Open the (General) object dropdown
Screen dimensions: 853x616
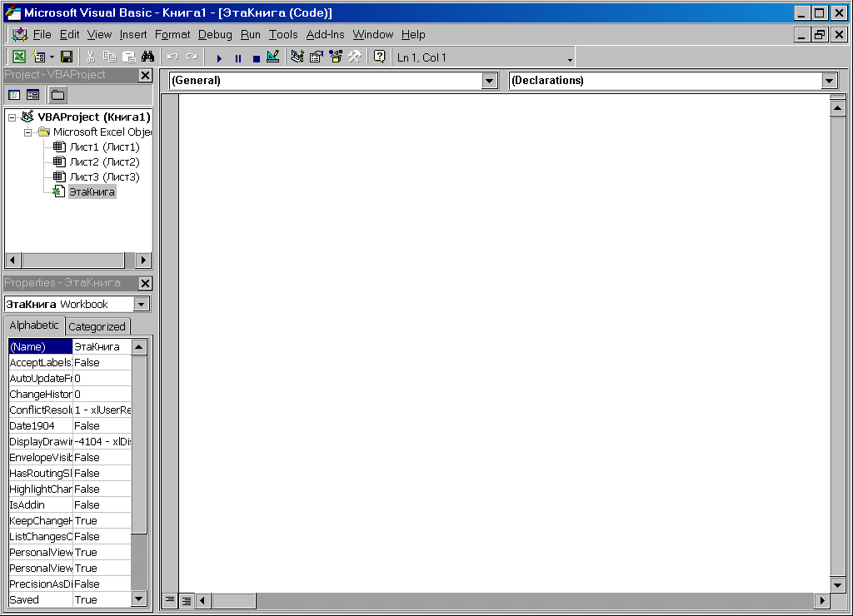pos(489,81)
